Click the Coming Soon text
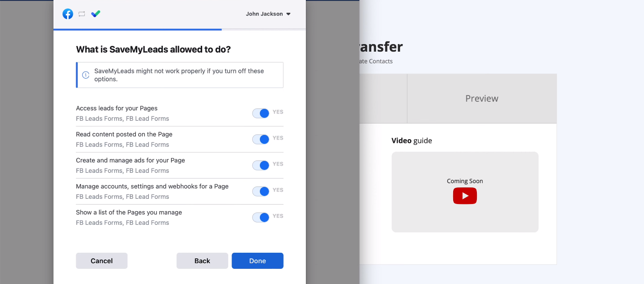This screenshot has width=644, height=284. (465, 181)
